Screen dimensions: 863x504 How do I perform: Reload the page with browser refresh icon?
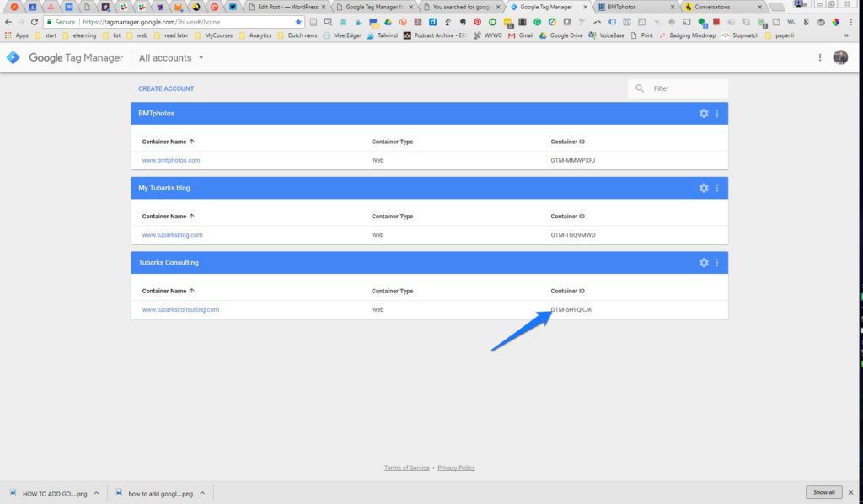pos(35,22)
